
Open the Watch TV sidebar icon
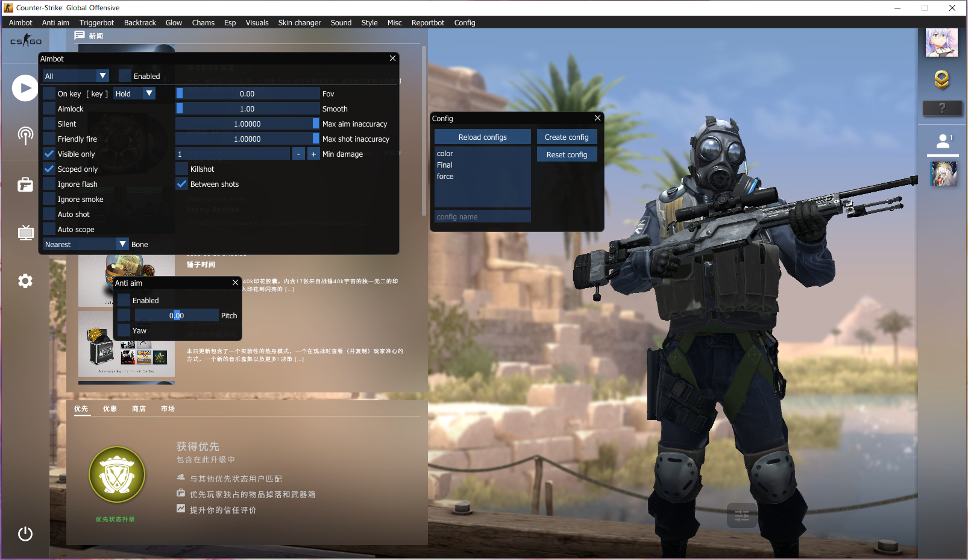point(25,232)
